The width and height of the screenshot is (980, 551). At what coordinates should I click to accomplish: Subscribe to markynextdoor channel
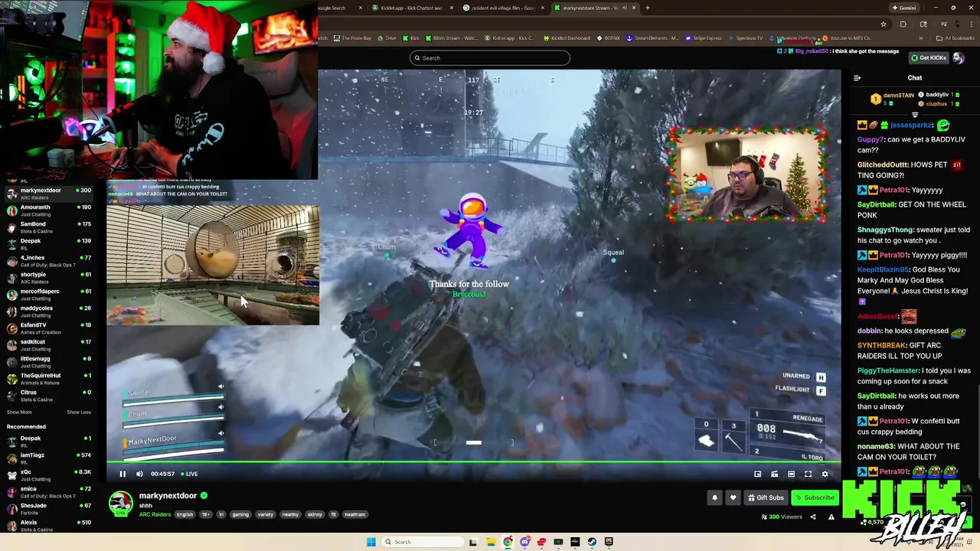(x=814, y=497)
